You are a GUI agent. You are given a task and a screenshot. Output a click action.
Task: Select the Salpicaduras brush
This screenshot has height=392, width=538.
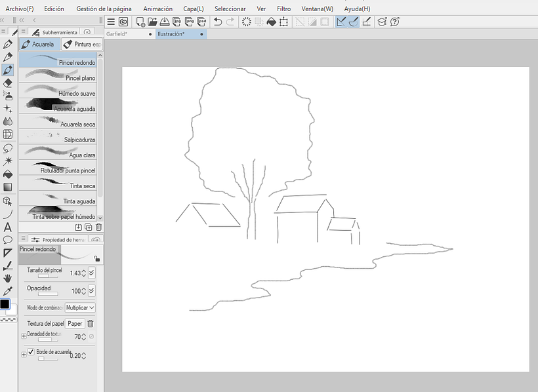(58, 137)
